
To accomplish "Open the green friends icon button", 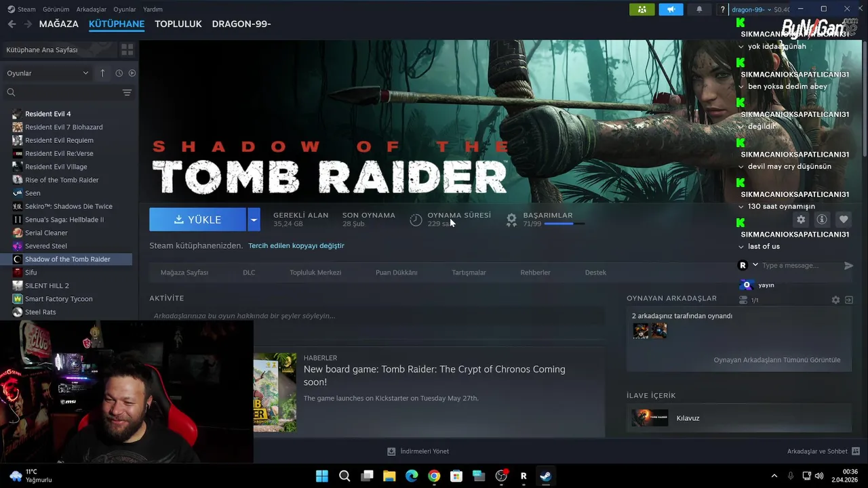I will tap(642, 9).
